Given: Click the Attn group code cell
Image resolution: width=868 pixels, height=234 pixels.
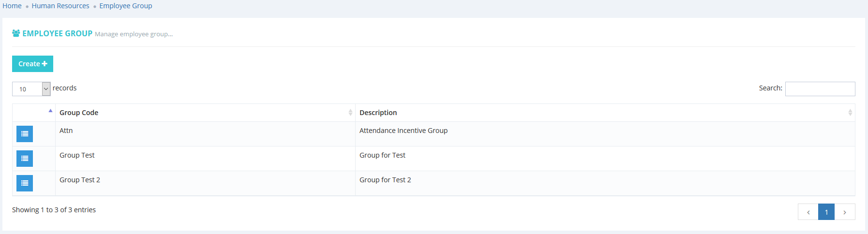Looking at the screenshot, I should (66, 131).
